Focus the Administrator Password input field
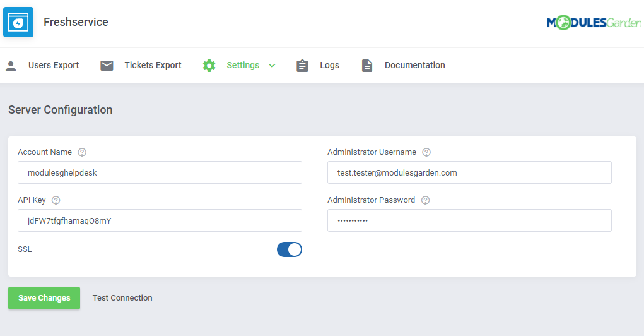This screenshot has width=644, height=336. coord(469,221)
